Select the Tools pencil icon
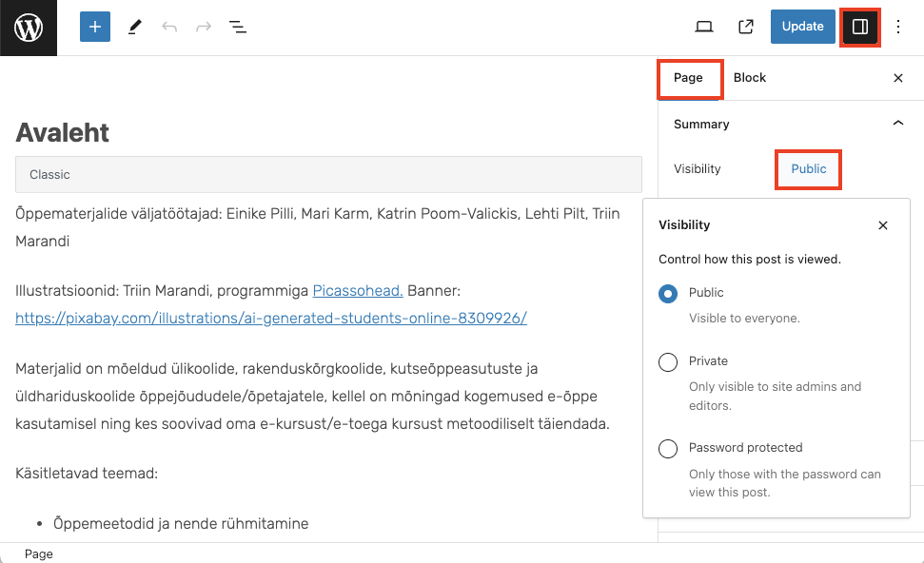This screenshot has height=563, width=924. point(134,28)
